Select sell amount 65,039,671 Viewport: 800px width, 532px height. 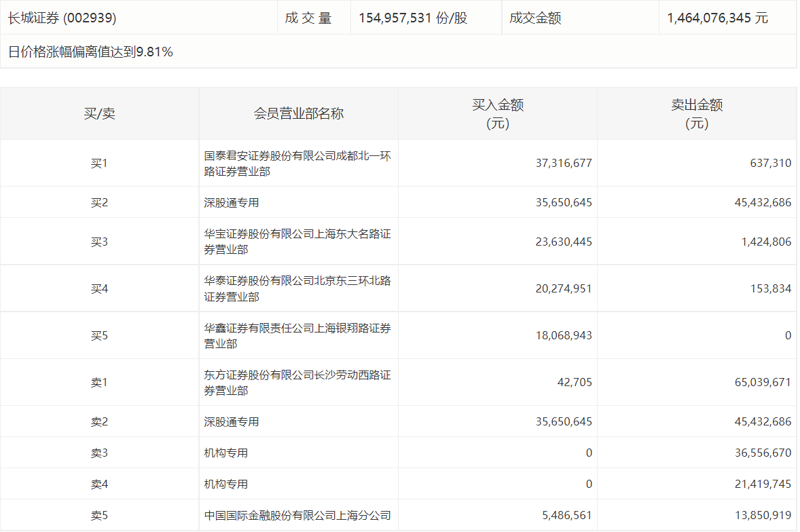tap(763, 382)
